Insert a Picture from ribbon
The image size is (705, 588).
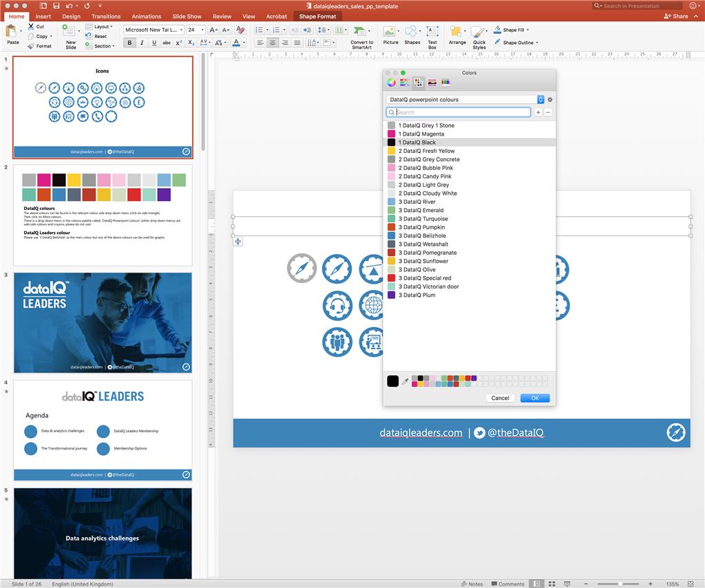coord(390,35)
